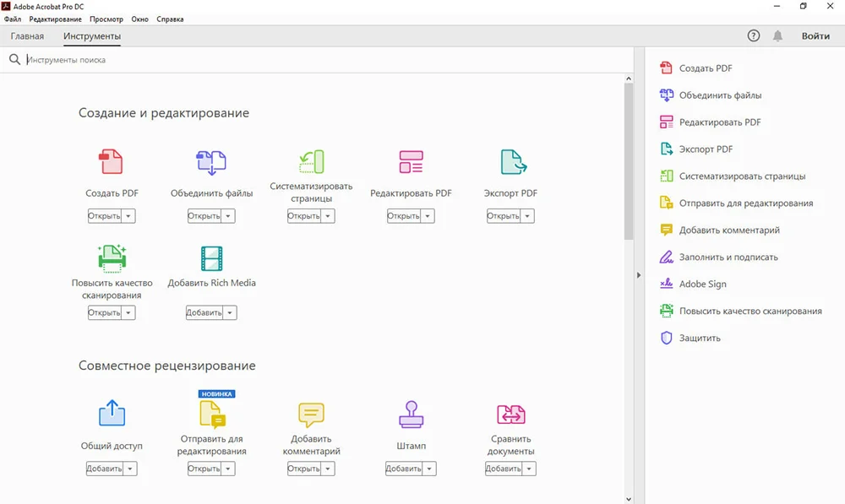Select the Добавить Rich Media film icon
The image size is (845, 504).
211,257
